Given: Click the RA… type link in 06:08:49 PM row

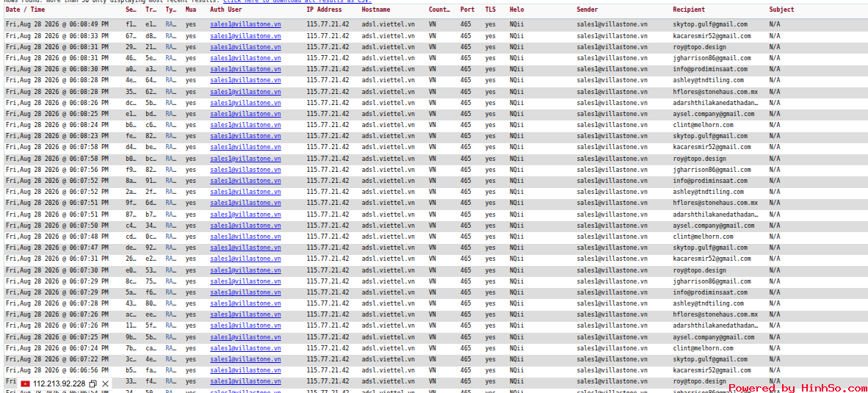Looking at the screenshot, I should pyautogui.click(x=170, y=24).
